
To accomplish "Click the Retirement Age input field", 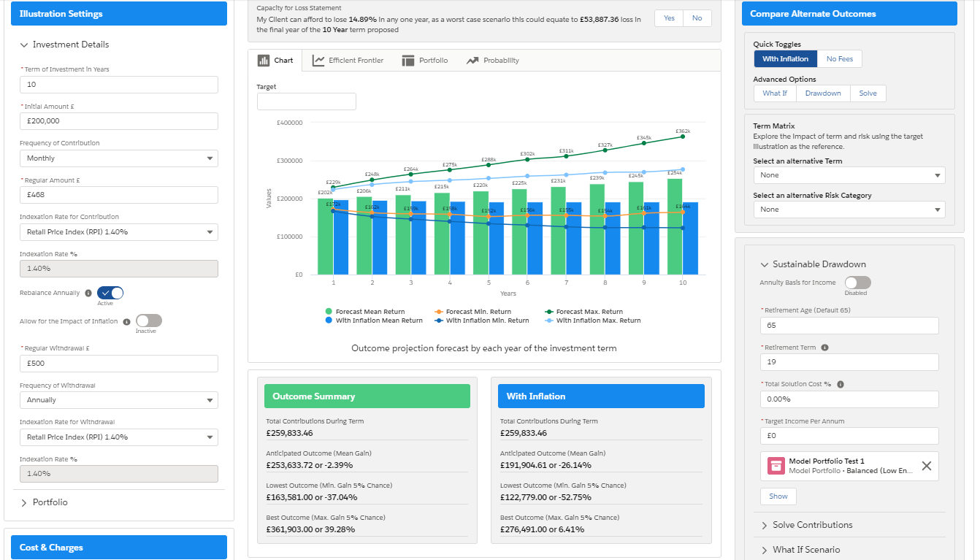I will [849, 326].
